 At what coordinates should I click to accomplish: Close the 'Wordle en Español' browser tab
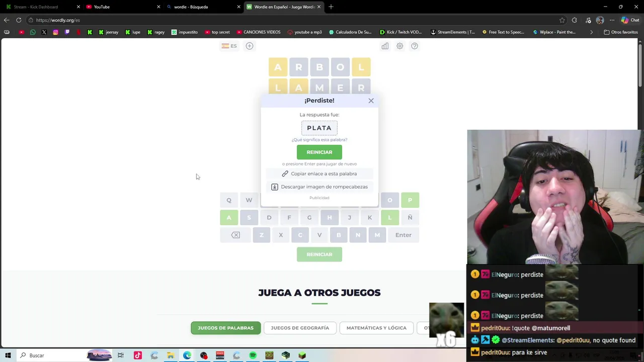click(x=318, y=7)
